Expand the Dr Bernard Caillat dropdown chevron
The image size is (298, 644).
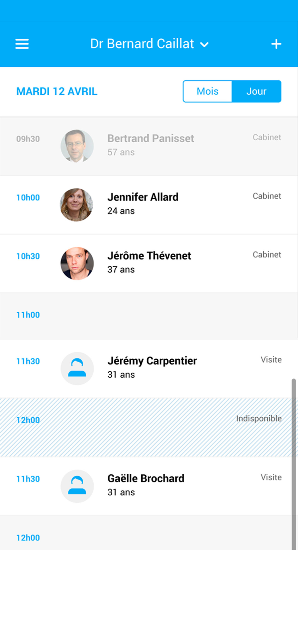[x=204, y=45]
